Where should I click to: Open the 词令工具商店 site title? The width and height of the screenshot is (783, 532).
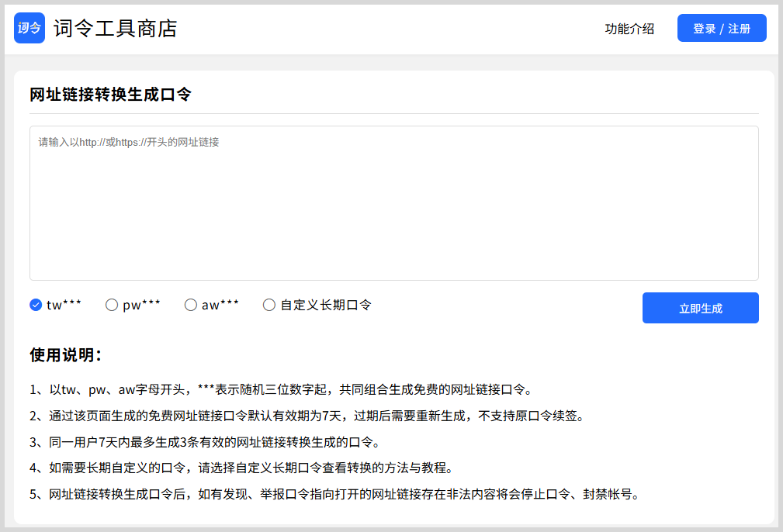116,29
